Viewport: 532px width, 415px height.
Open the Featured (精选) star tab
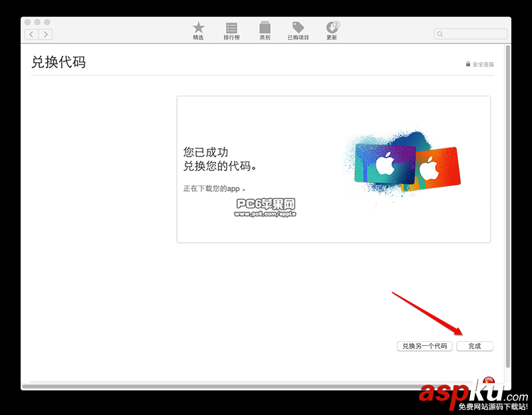pos(198,31)
